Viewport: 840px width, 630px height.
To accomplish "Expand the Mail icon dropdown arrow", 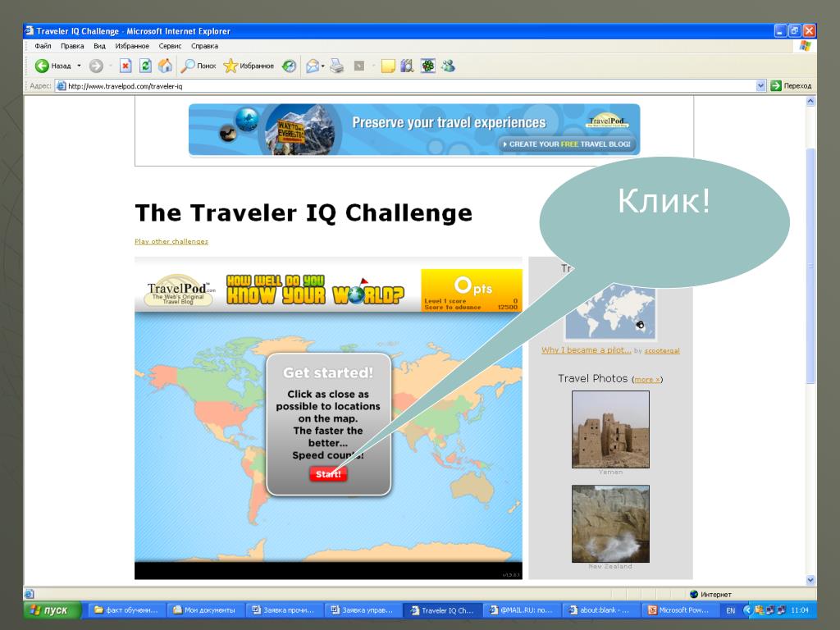I will [x=323, y=66].
